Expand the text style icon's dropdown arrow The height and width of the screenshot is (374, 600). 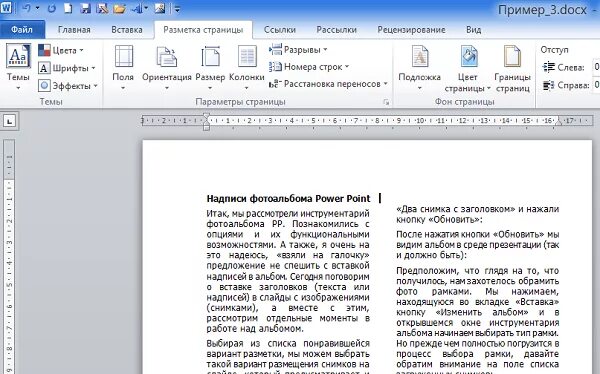[146, 8]
